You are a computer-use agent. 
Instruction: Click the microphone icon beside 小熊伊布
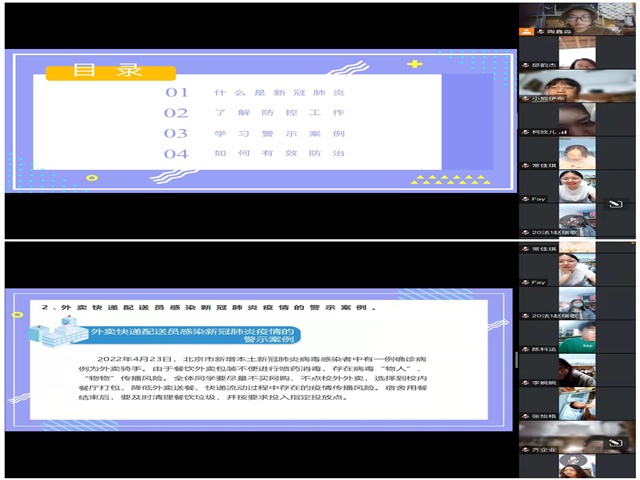point(524,98)
